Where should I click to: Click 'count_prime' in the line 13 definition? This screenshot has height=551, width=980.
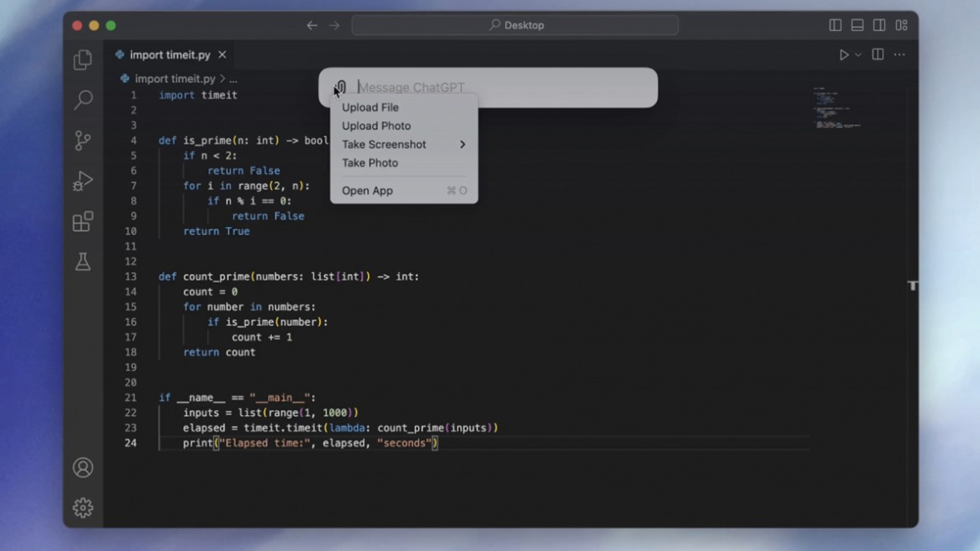216,277
